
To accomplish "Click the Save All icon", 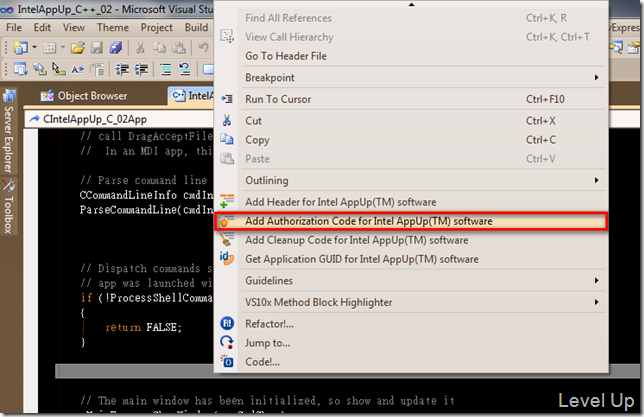I will [116, 48].
